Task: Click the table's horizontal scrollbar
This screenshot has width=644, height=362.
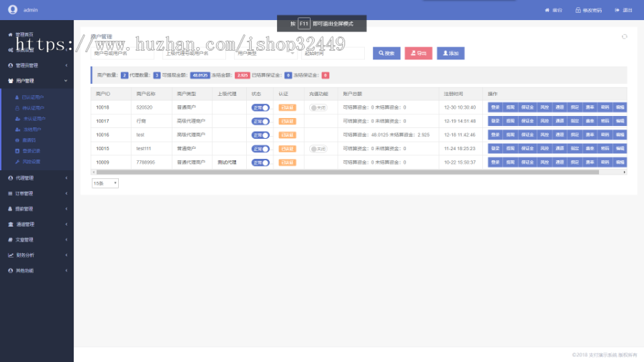Action: click(x=348, y=172)
